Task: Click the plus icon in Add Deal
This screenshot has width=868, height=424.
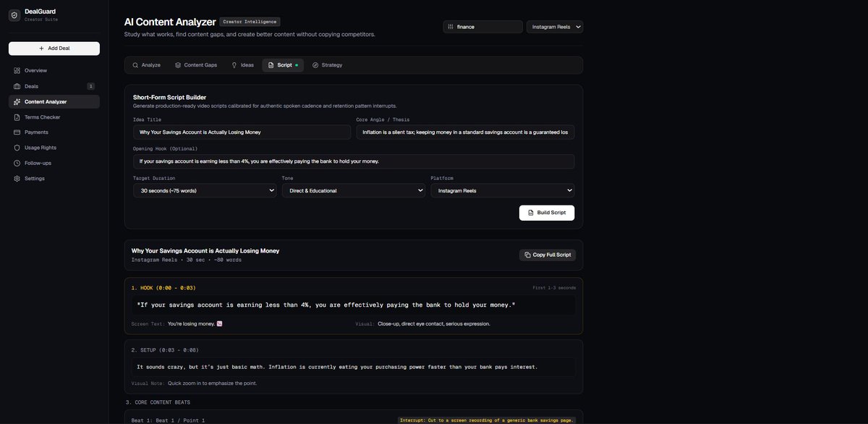Action: [x=41, y=48]
